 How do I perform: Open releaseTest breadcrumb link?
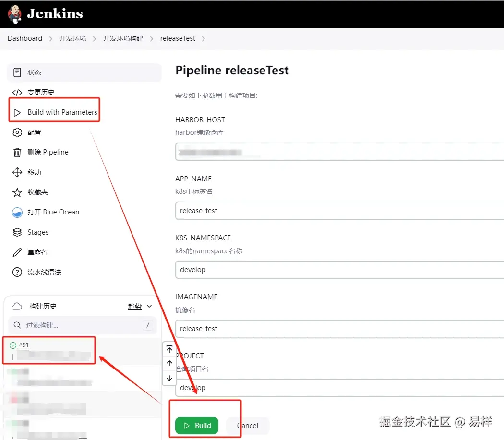(x=178, y=38)
